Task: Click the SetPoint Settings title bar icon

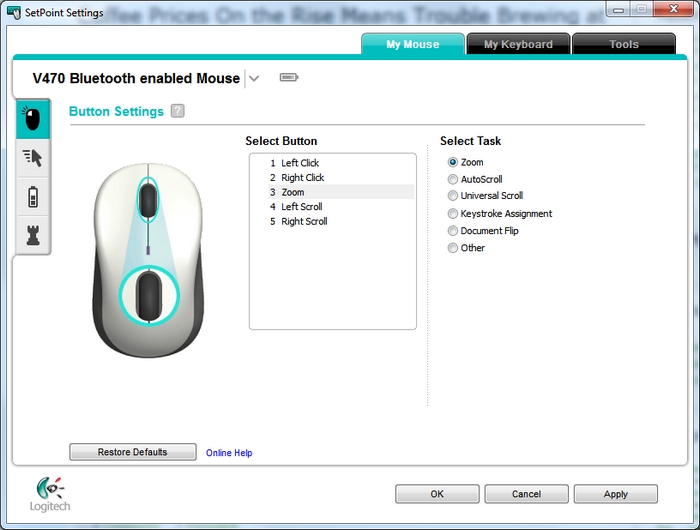Action: [14, 12]
